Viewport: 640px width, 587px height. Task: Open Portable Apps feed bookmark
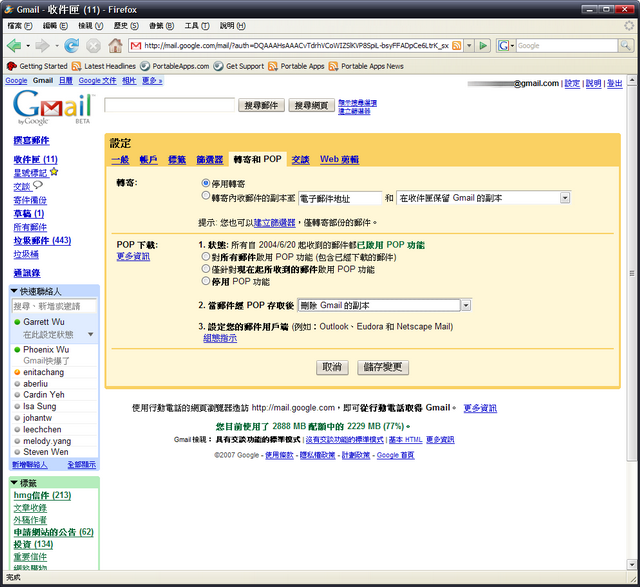click(x=296, y=66)
